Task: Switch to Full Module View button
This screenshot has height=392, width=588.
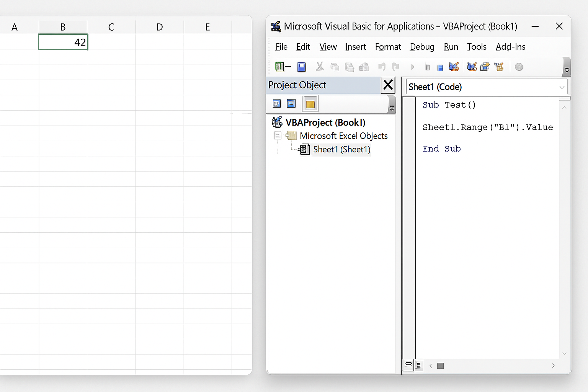Action: [419, 365]
